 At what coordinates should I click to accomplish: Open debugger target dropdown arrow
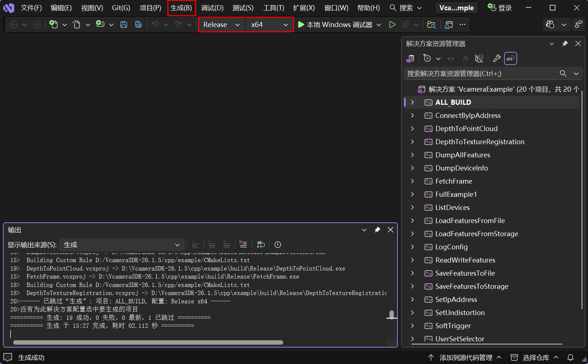379,24
